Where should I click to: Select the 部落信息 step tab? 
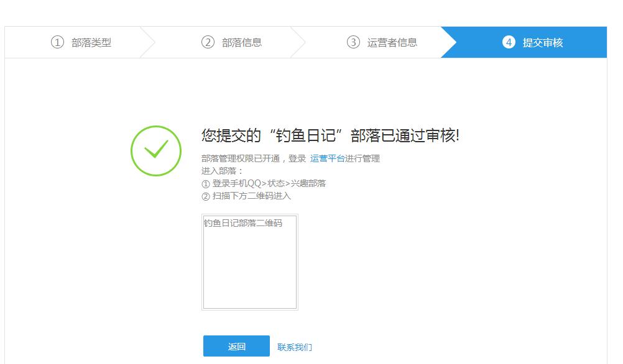[x=232, y=42]
